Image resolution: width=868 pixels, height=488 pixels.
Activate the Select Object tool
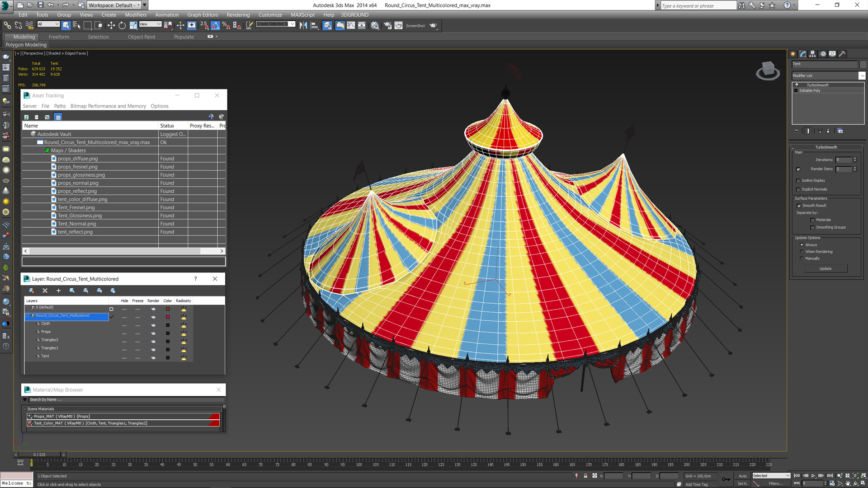click(66, 25)
